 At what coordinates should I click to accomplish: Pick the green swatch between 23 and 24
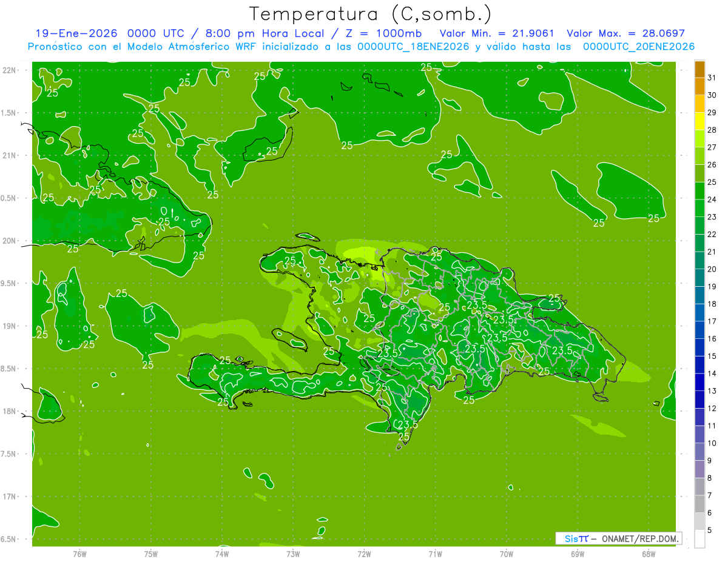tap(699, 208)
